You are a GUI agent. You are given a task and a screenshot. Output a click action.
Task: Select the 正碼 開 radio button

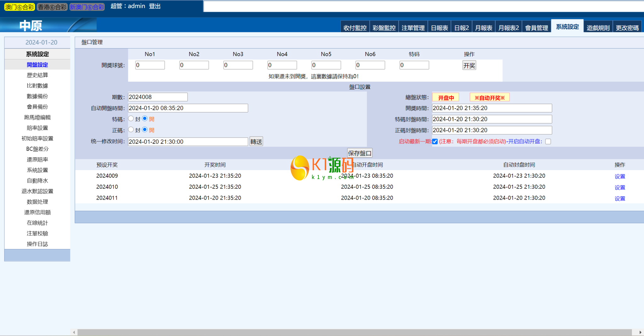coord(145,130)
